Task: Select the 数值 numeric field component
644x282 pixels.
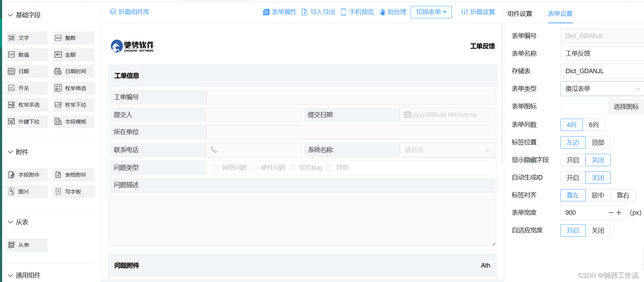Action: tap(27, 55)
